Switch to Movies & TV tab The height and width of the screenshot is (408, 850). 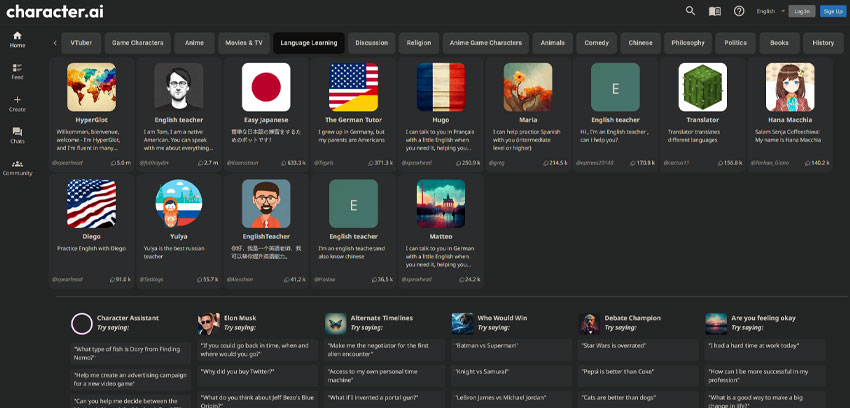click(244, 43)
